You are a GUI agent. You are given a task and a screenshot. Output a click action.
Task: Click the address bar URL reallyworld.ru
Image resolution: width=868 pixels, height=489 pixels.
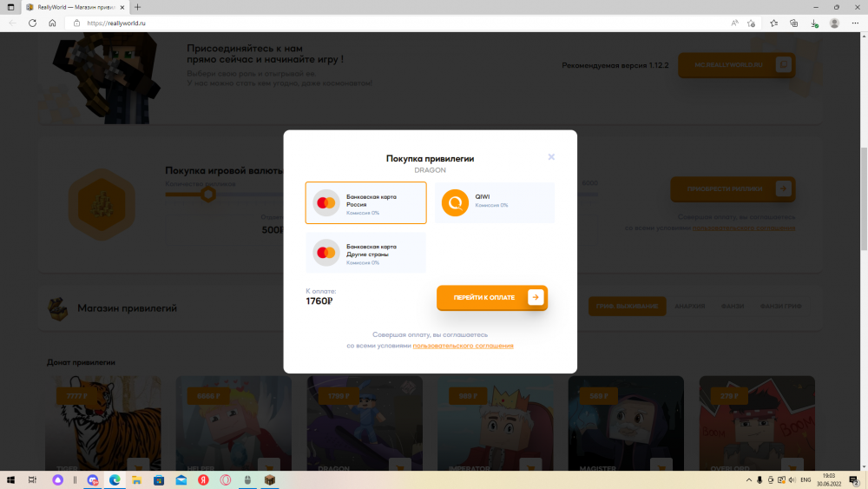click(116, 23)
